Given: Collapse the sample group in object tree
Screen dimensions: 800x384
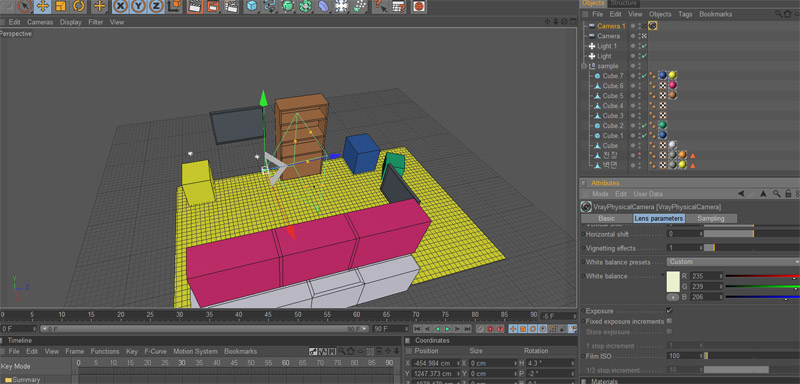Looking at the screenshot, I should [x=584, y=66].
